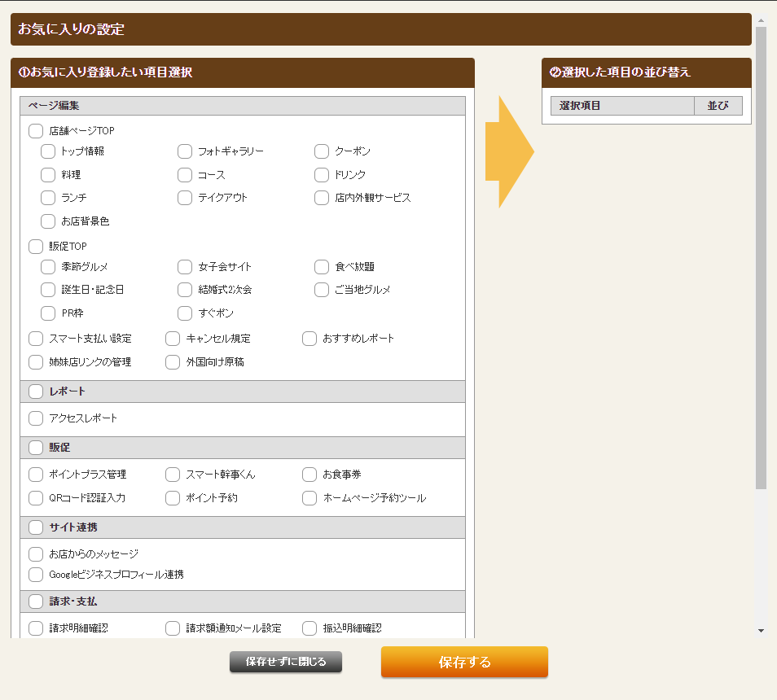
Task: Tick the スマート幹事くん checkbox
Action: point(173,475)
